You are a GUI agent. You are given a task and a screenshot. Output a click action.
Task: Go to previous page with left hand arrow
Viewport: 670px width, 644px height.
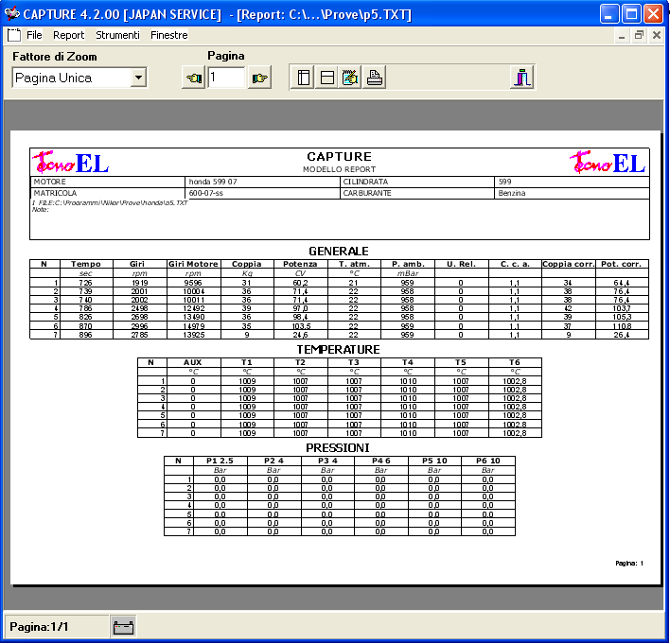193,78
